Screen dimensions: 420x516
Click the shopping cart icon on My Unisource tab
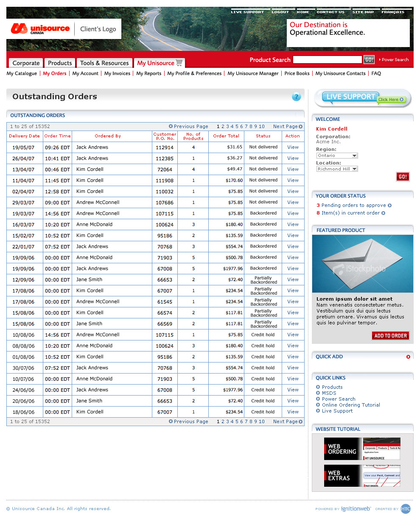point(179,63)
